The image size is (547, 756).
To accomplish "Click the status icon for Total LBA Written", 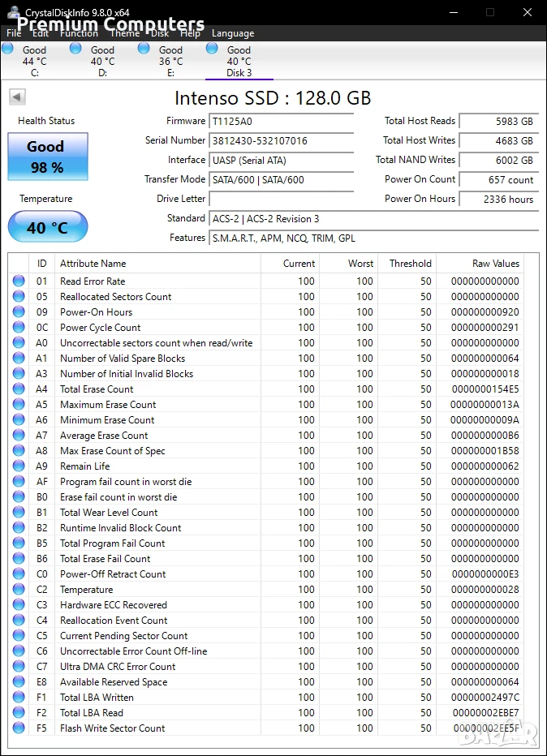I will tap(19, 697).
